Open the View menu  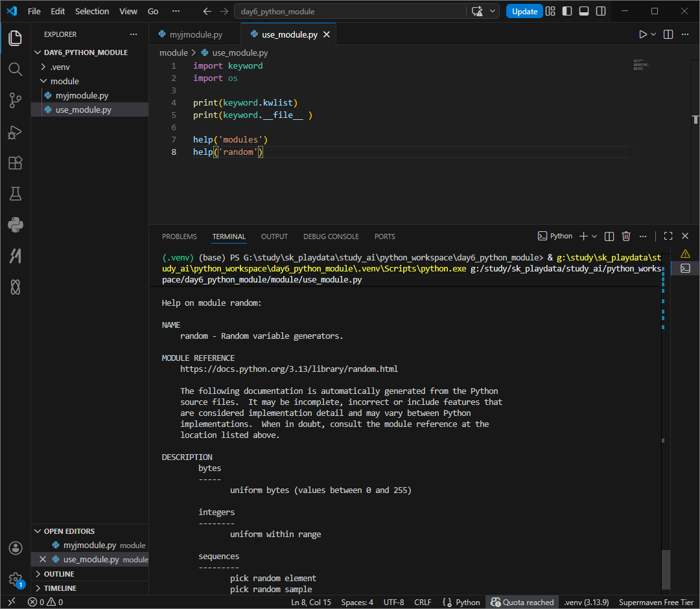[x=128, y=11]
